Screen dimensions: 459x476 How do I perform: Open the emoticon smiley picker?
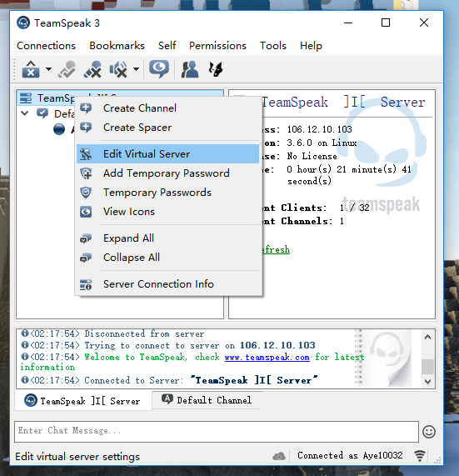(x=429, y=432)
